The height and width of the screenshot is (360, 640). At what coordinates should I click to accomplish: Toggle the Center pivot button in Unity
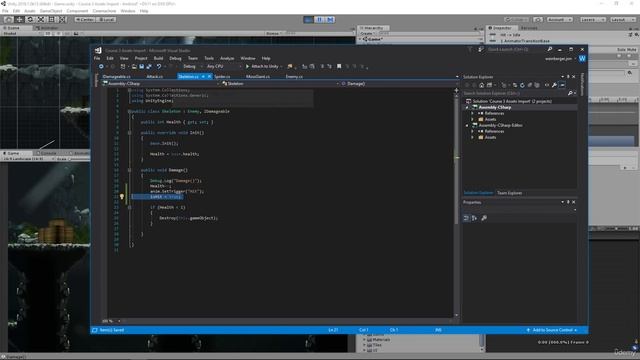click(x=85, y=19)
